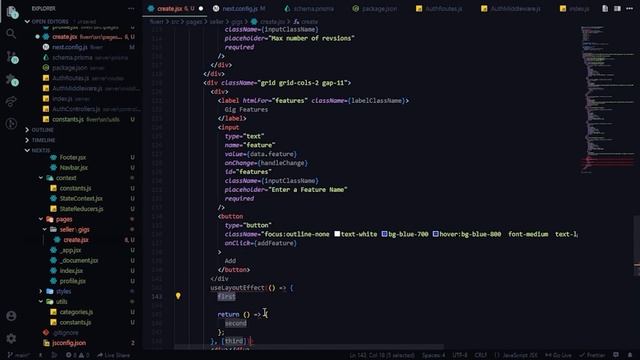Click the hover:bg-blue-800 color swatch
The height and width of the screenshot is (360, 640).
coord(436,234)
